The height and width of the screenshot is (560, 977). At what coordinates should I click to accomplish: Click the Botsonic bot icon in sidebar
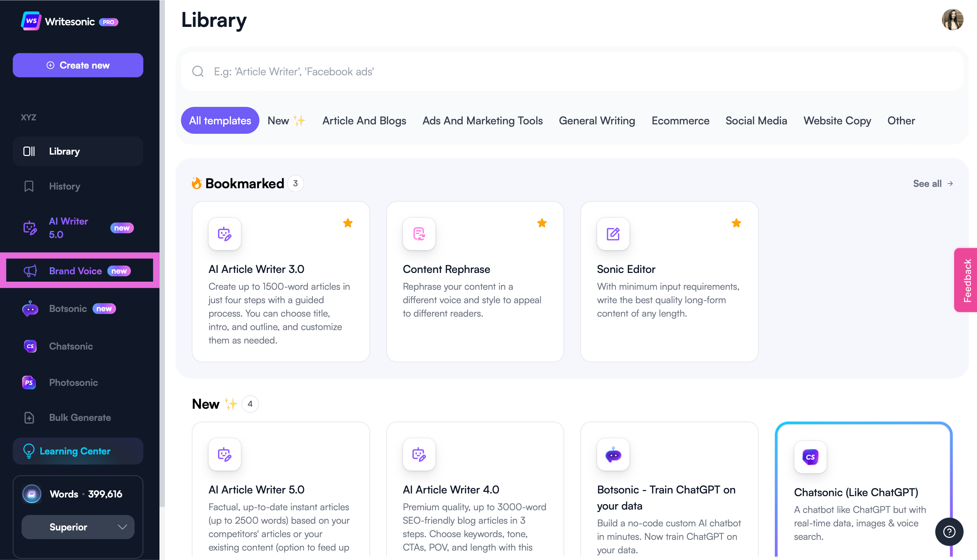point(30,309)
